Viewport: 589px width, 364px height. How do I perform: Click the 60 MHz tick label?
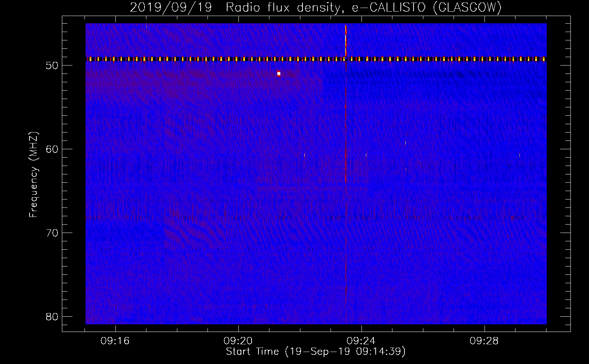coord(52,149)
